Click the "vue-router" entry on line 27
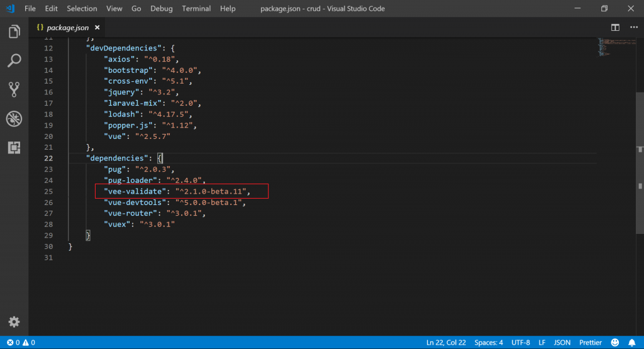 [155, 213]
